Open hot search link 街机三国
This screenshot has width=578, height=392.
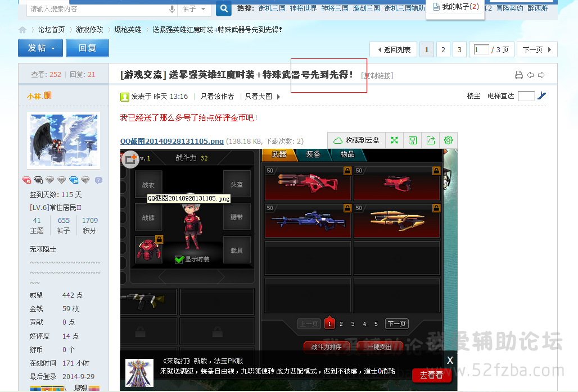272,8
